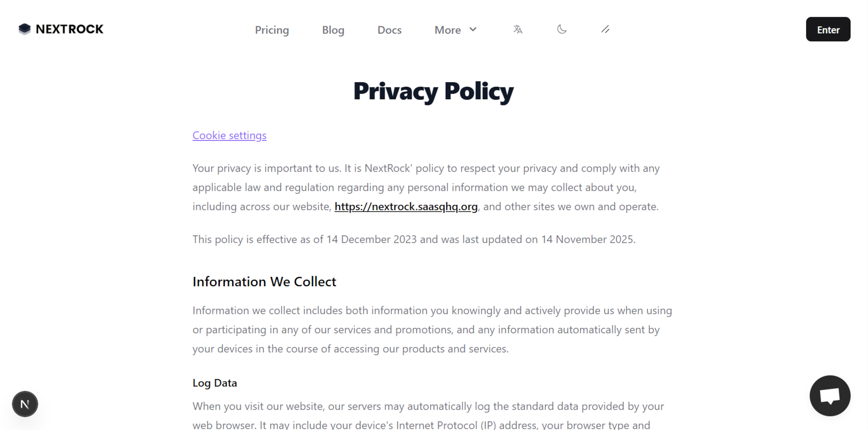The height and width of the screenshot is (430, 868).
Task: Click the circular N badge at bottom left
Action: coord(25,404)
